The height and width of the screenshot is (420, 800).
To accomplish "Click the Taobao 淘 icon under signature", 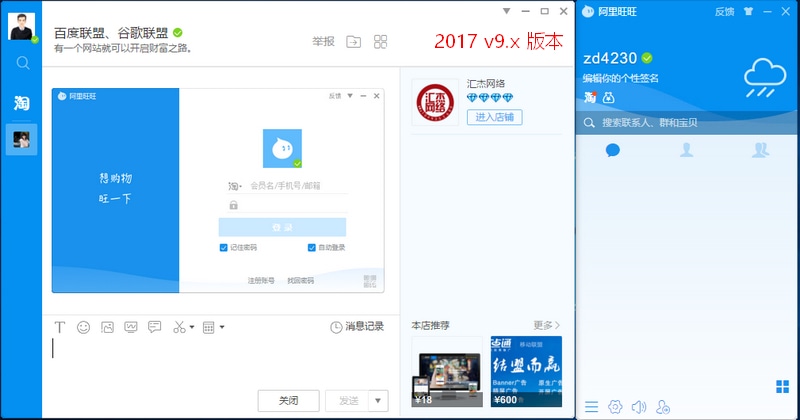I will 590,97.
